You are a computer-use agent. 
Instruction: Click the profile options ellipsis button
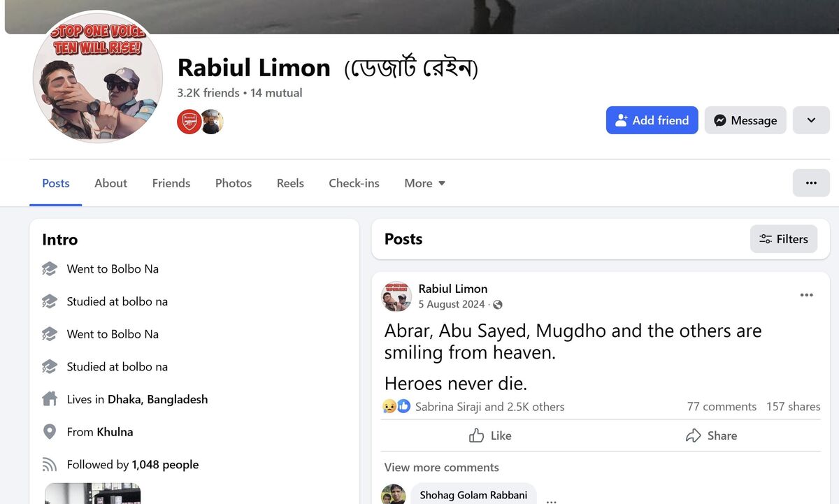tap(811, 183)
